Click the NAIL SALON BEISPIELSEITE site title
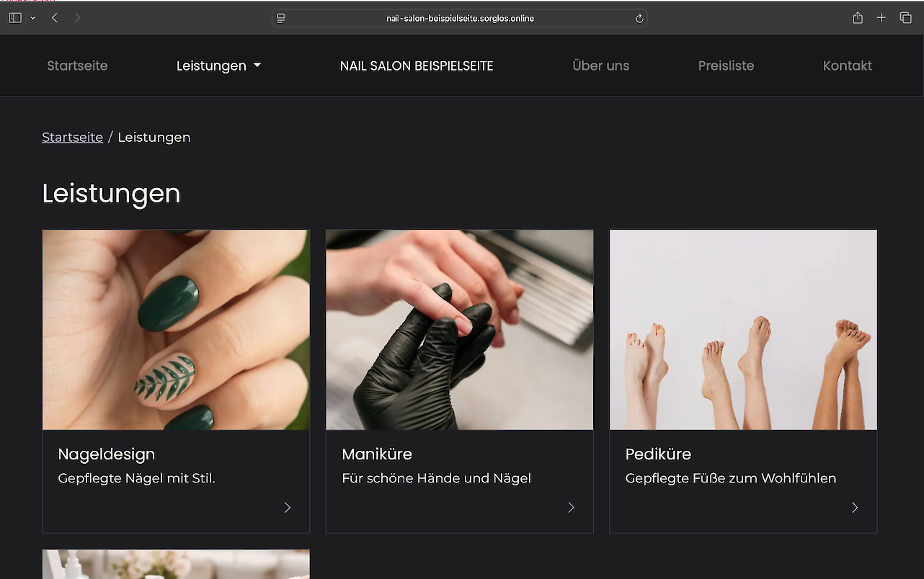The image size is (924, 579). coord(417,66)
